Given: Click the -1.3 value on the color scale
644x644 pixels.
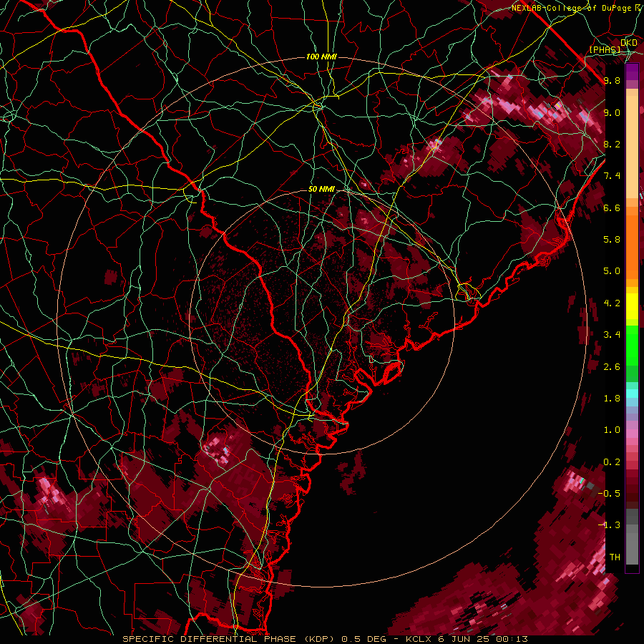Looking at the screenshot, I should (x=610, y=525).
